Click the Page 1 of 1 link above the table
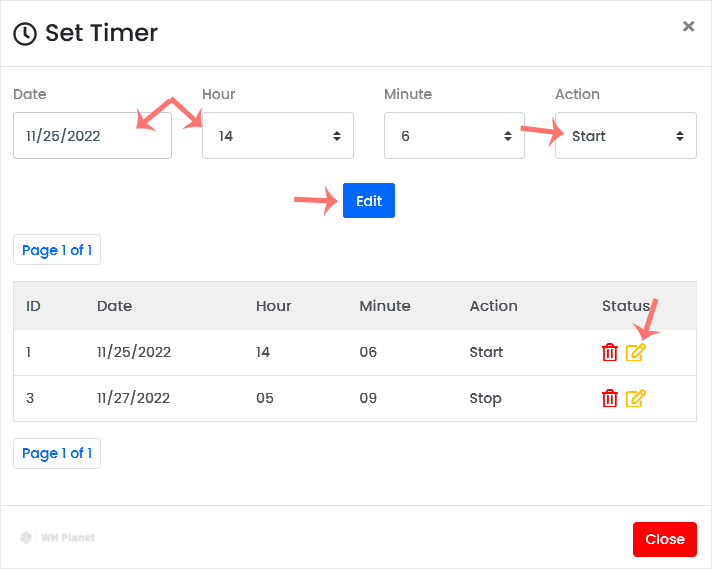This screenshot has height=569, width=712. pos(57,250)
